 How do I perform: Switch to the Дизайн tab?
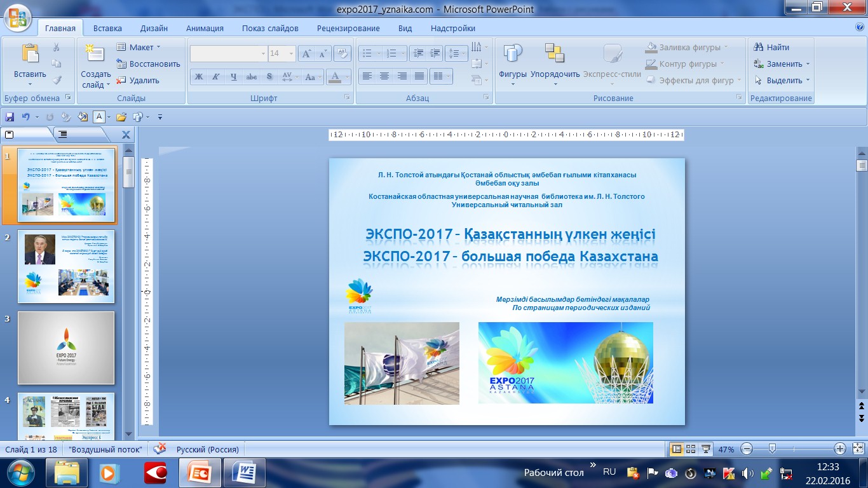point(154,28)
